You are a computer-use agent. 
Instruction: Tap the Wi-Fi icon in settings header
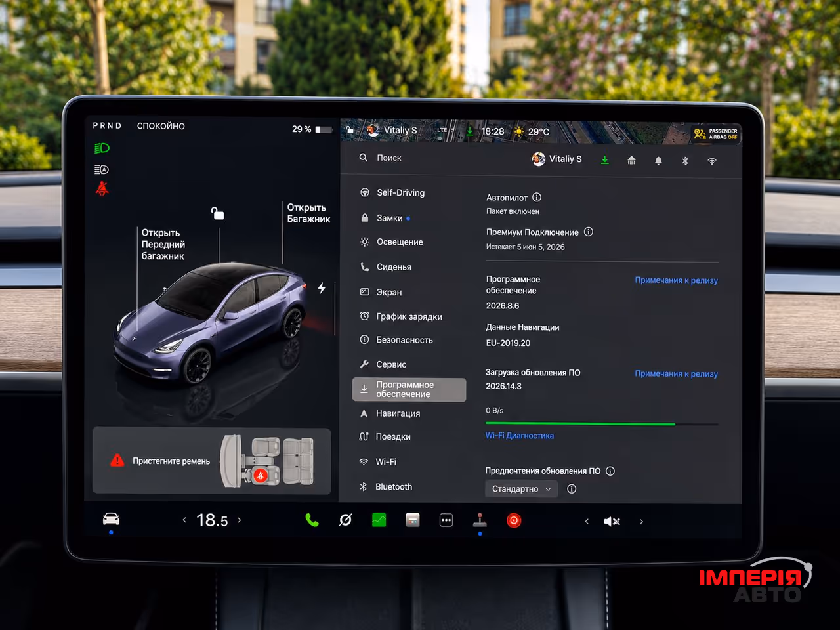click(712, 161)
